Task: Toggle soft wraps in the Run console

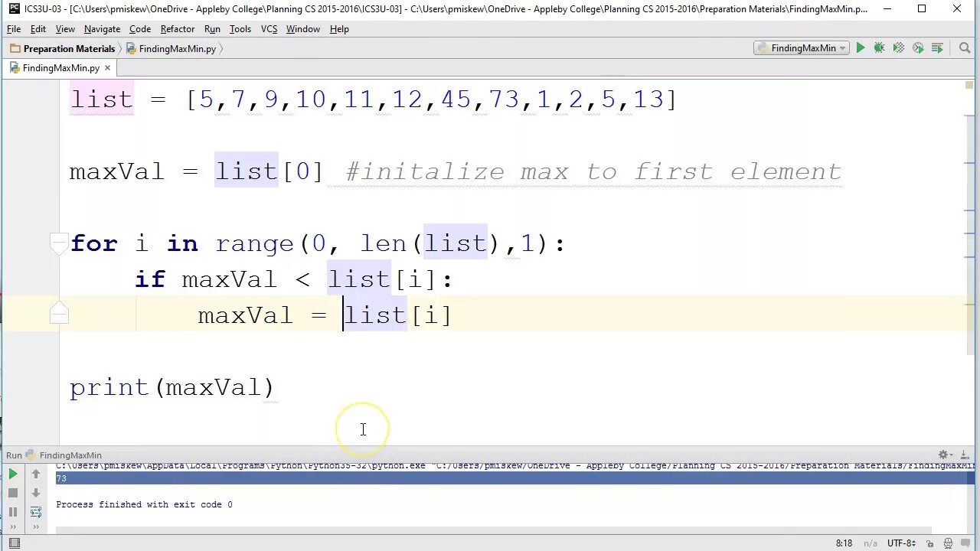Action: [x=35, y=512]
